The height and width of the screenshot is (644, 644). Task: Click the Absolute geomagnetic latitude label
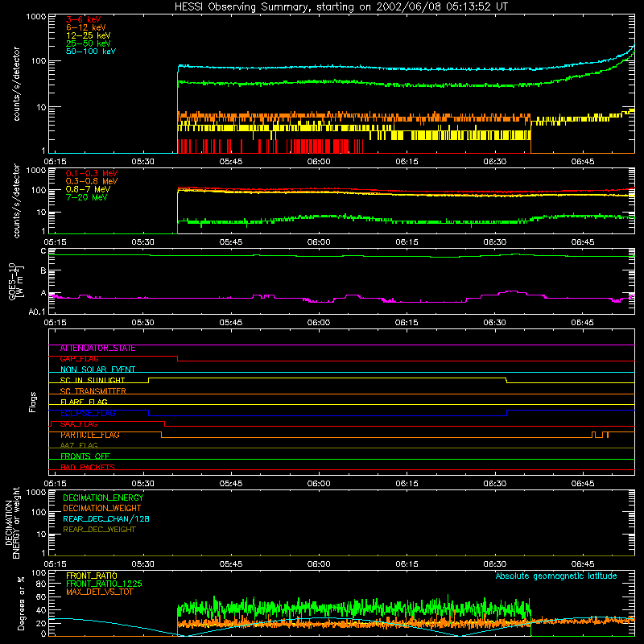pyautogui.click(x=556, y=576)
